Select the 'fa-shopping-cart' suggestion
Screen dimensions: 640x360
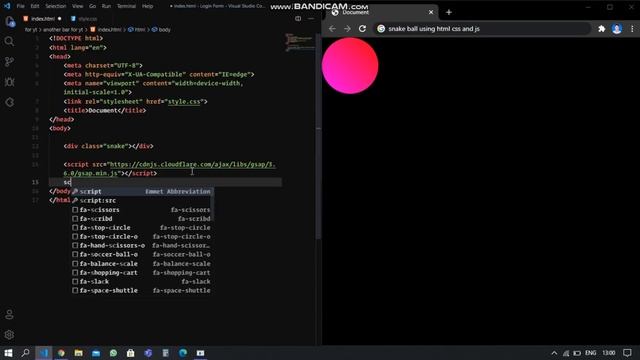tap(142, 273)
